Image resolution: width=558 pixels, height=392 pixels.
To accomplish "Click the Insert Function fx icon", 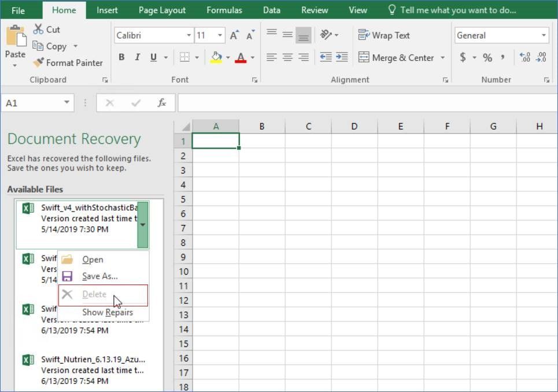I will click(162, 103).
